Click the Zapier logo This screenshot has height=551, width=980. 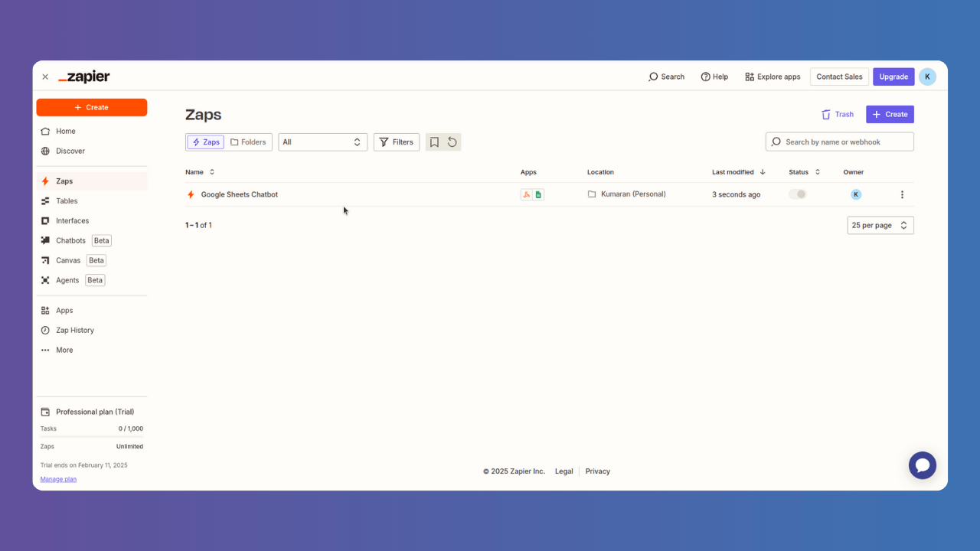point(84,77)
